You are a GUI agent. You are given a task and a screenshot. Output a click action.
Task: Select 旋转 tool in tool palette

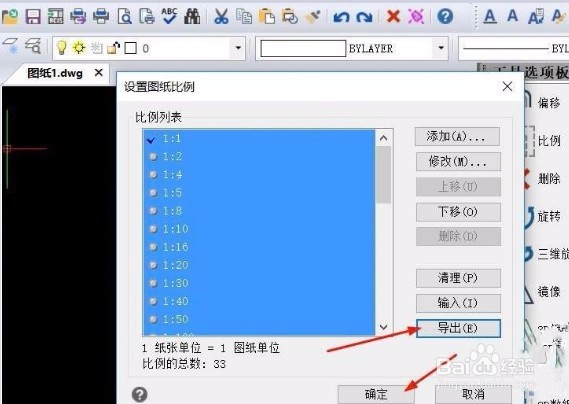[549, 216]
